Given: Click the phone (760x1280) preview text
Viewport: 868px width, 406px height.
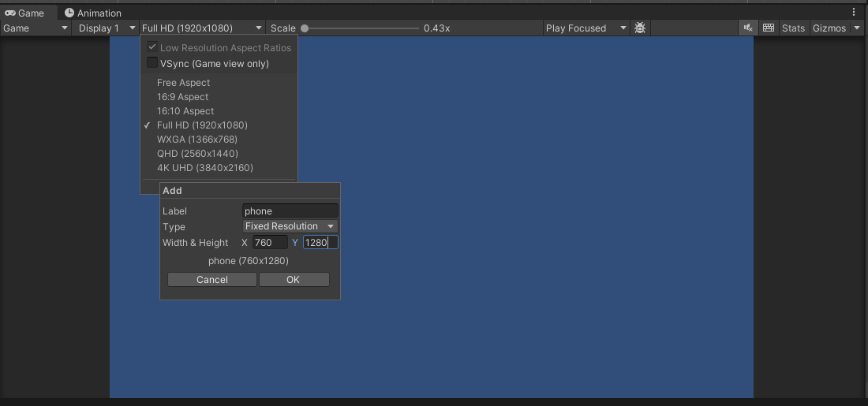Looking at the screenshot, I should pos(249,260).
